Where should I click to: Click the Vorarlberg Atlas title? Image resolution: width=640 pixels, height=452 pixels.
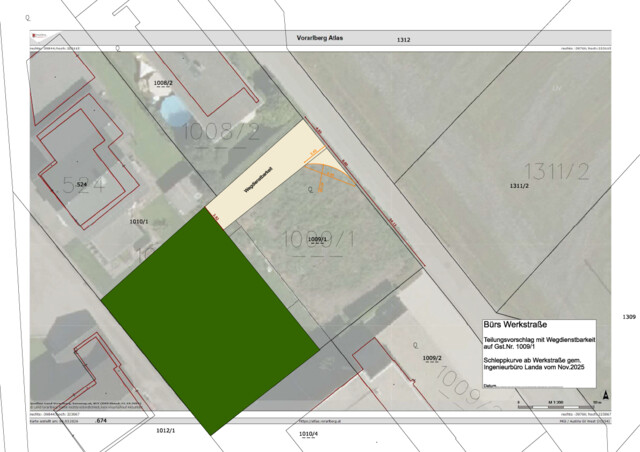pyautogui.click(x=320, y=38)
